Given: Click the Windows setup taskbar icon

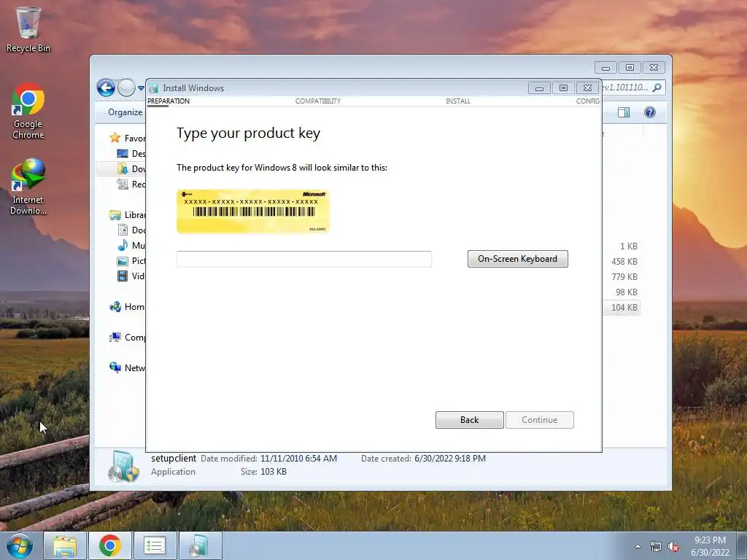Looking at the screenshot, I should 199,545.
